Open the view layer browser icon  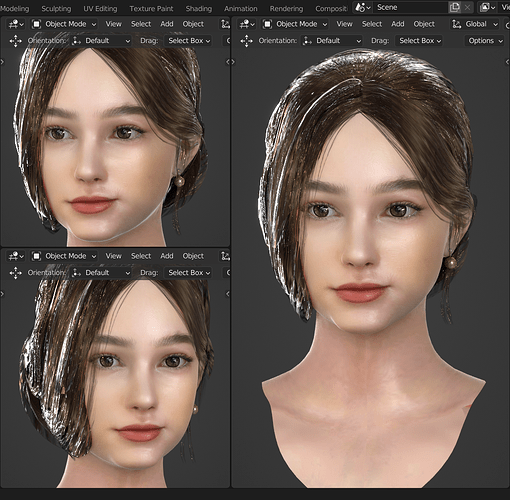[x=487, y=7]
